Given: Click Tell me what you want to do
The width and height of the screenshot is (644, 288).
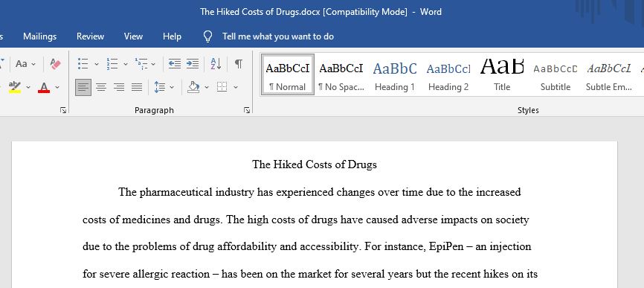Looking at the screenshot, I should (x=278, y=36).
